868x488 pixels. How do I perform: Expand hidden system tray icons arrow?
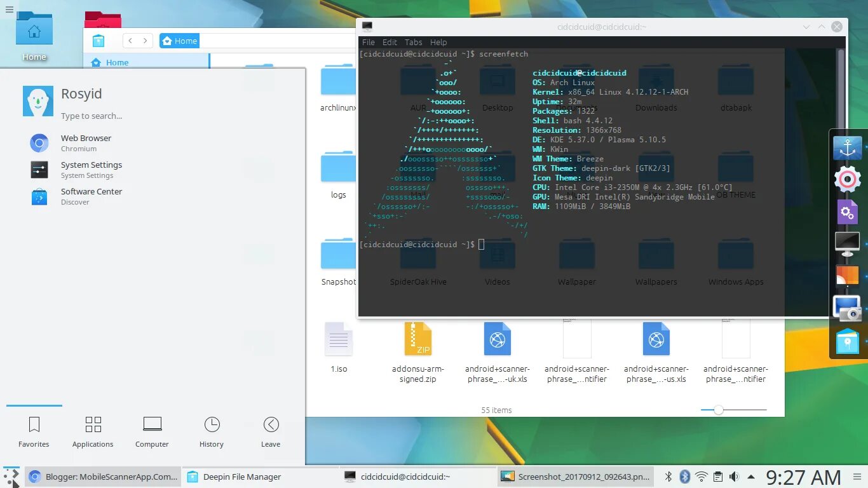pyautogui.click(x=751, y=477)
